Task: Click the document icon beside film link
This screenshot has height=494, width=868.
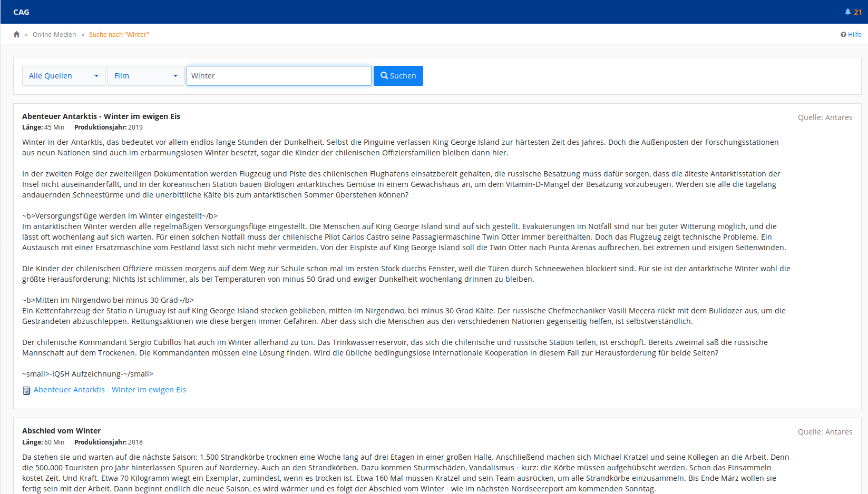Action: pos(26,390)
